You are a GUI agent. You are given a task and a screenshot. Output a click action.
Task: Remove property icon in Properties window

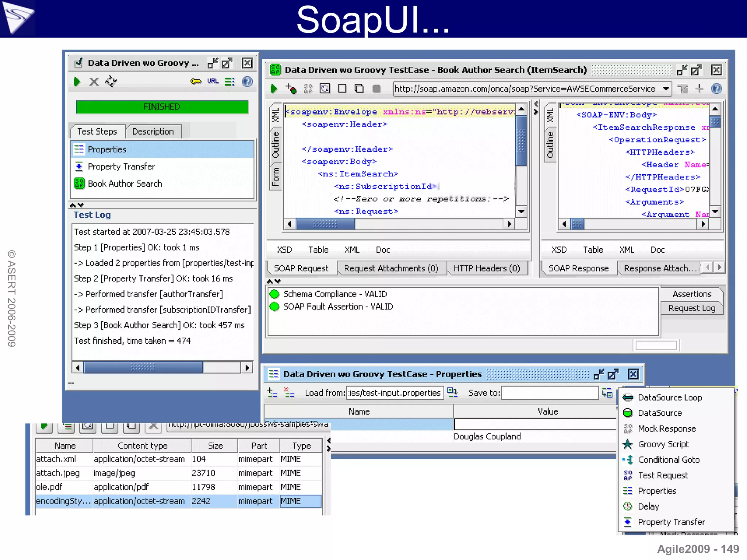point(289,393)
